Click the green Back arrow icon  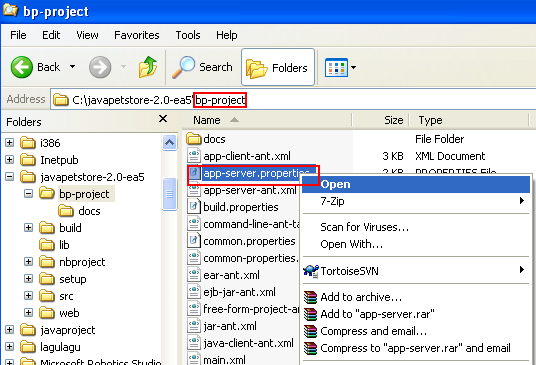[x=22, y=67]
